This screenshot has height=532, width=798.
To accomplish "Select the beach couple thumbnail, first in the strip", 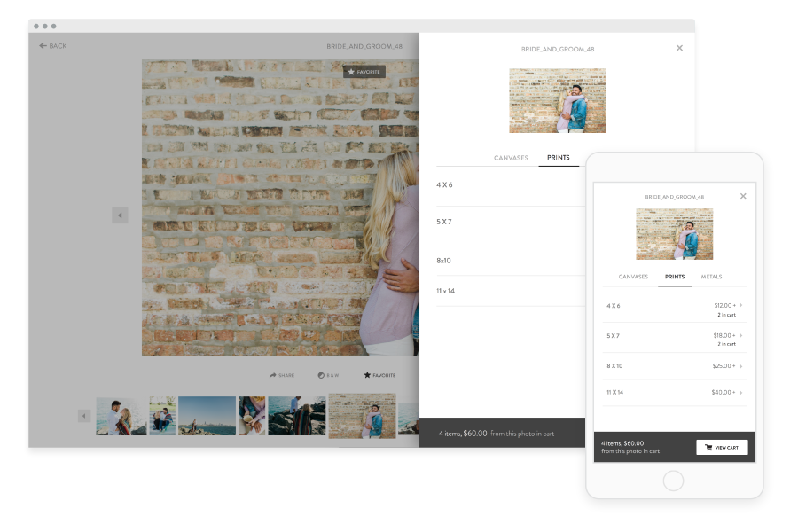I will [x=121, y=417].
